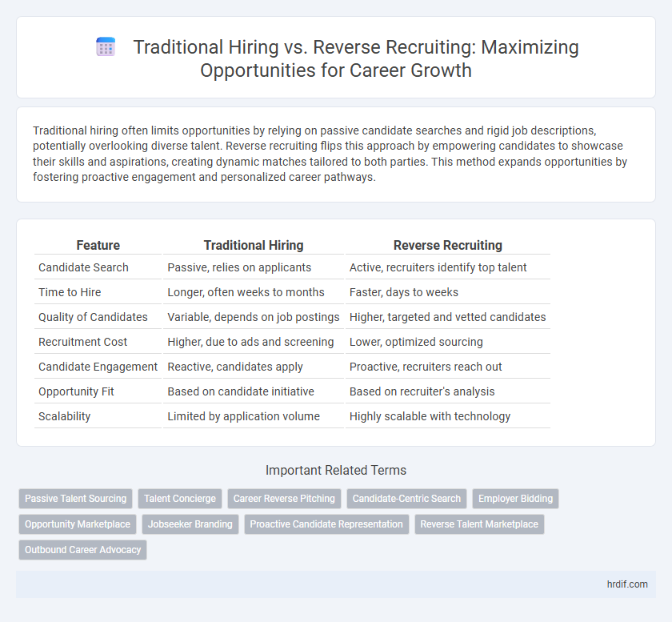Screen dimensions: 672x622
Task: Open the Passive Talent Sourcing tag
Action: tap(75, 499)
